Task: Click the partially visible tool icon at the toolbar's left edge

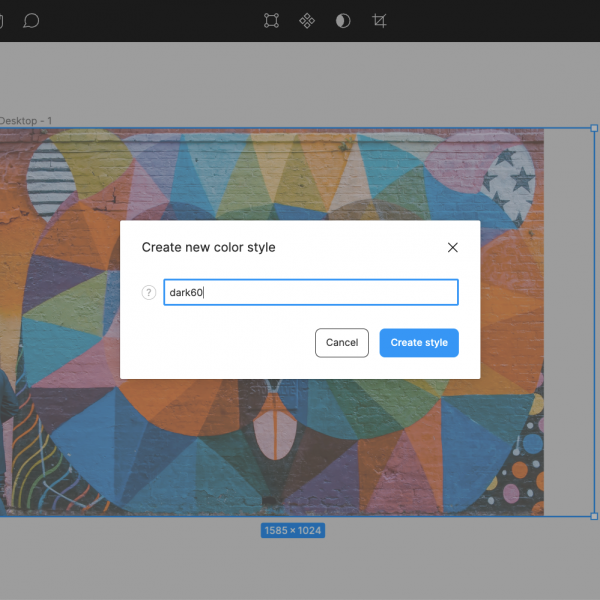Action: click(x=3, y=20)
